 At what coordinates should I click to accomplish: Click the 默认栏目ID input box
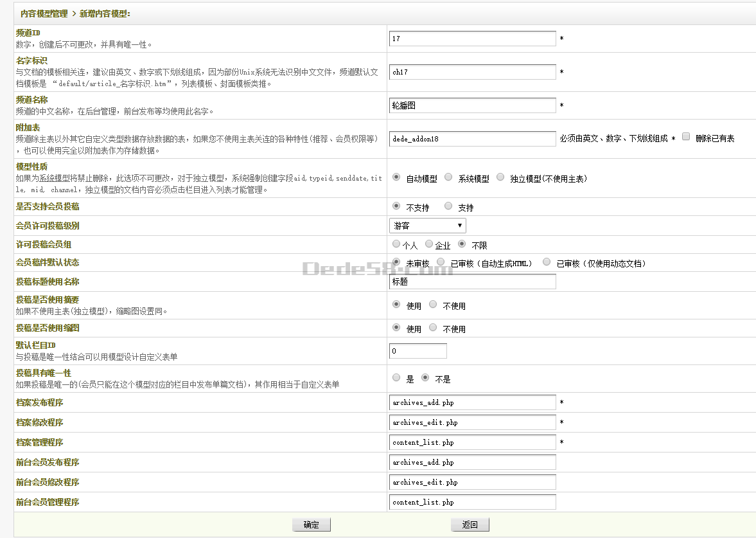click(x=418, y=351)
